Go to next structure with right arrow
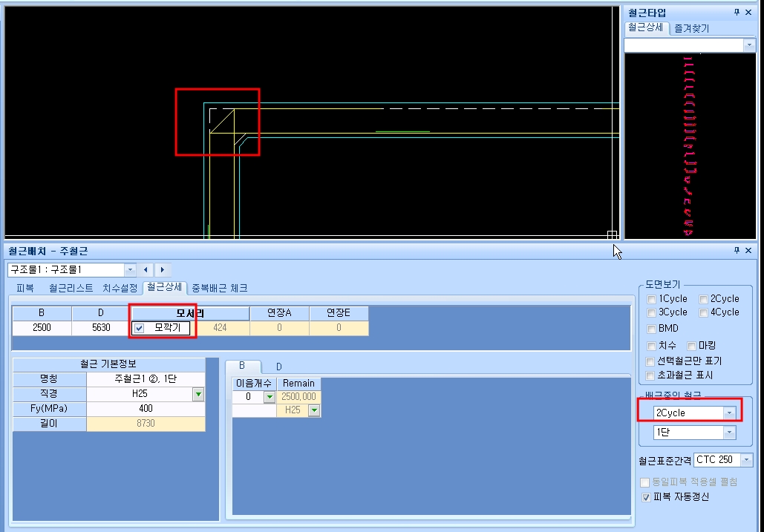The width and height of the screenshot is (764, 532). click(163, 269)
